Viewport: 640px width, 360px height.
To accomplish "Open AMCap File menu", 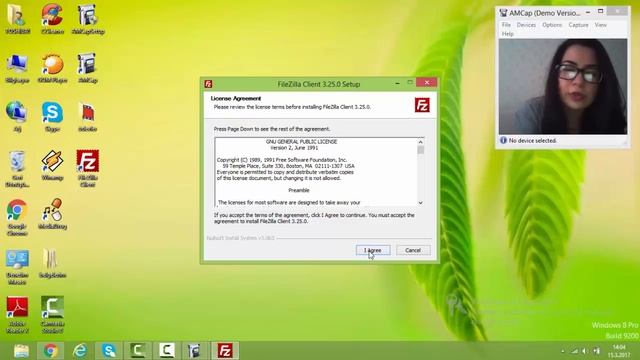I will click(506, 25).
